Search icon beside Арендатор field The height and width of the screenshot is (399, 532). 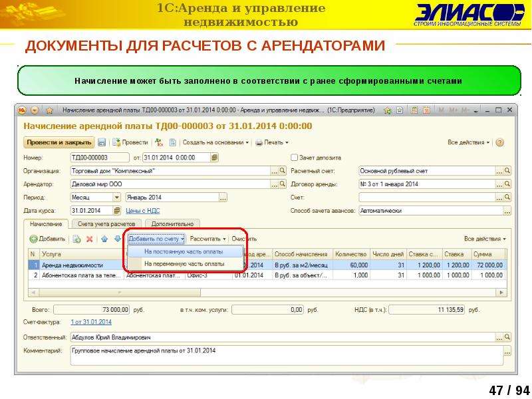[x=282, y=184]
